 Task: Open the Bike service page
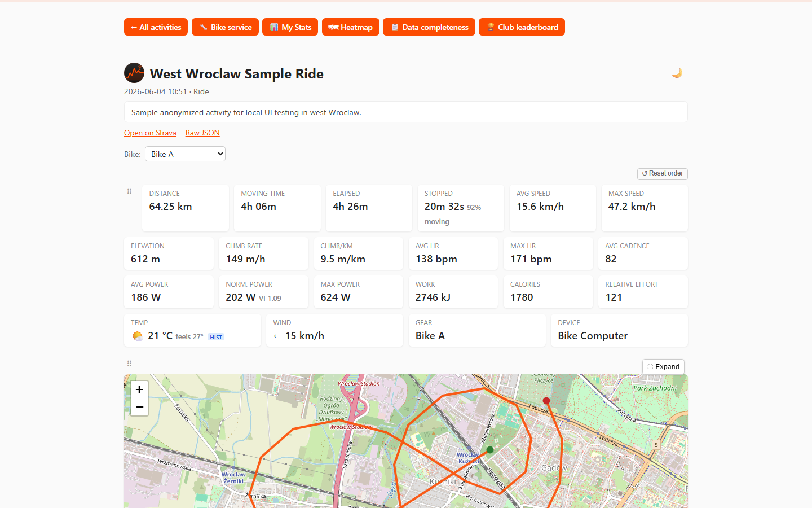point(226,27)
